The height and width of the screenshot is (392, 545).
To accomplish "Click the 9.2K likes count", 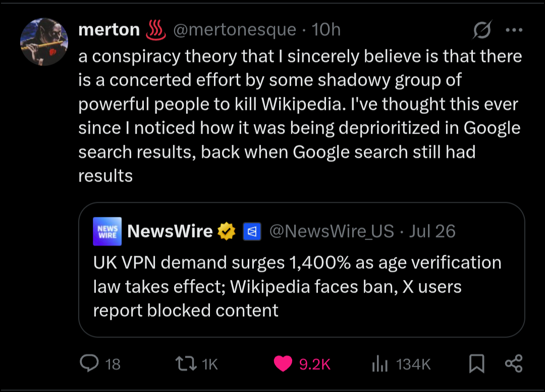I will click(314, 364).
